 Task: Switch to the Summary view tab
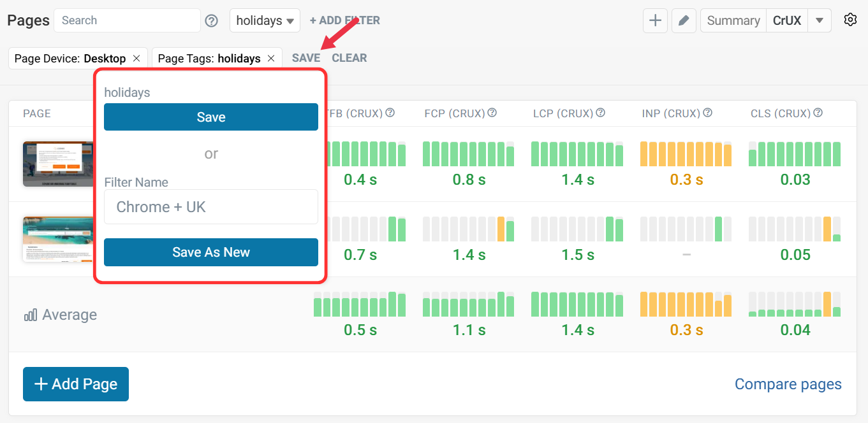point(733,20)
